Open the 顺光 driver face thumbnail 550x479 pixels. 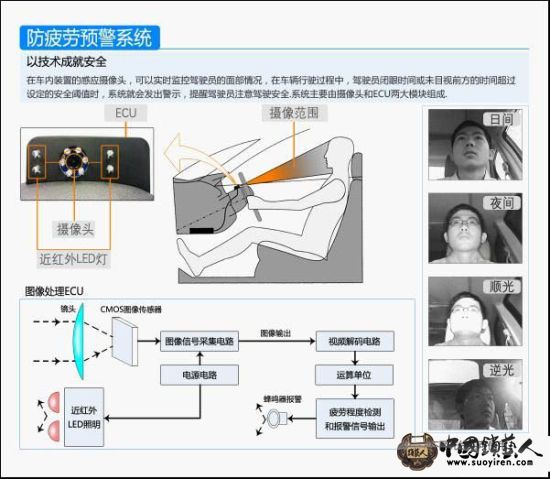click(x=475, y=311)
